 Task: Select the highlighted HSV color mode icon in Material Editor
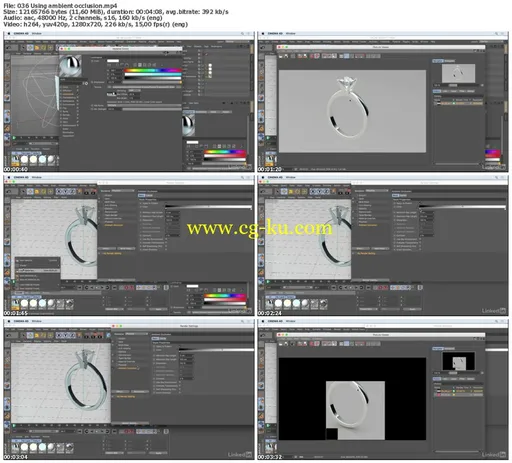140,65
